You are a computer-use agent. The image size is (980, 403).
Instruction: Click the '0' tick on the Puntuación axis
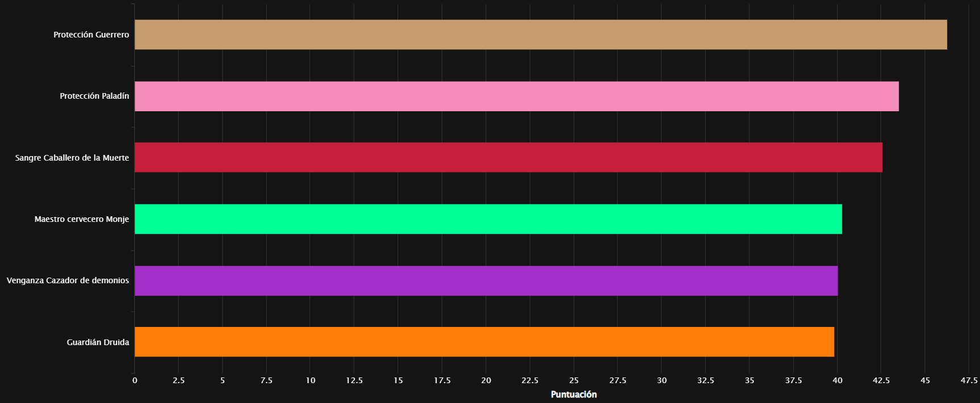[x=135, y=380]
